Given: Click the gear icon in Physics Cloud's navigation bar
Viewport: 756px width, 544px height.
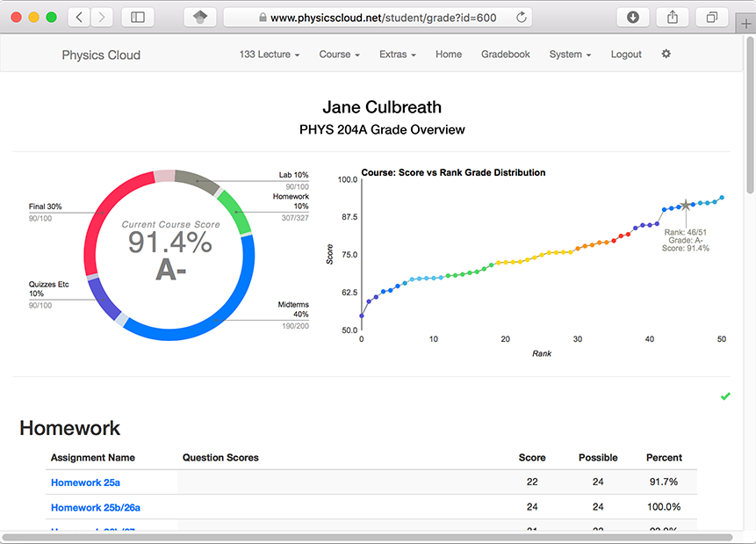Looking at the screenshot, I should pyautogui.click(x=666, y=54).
